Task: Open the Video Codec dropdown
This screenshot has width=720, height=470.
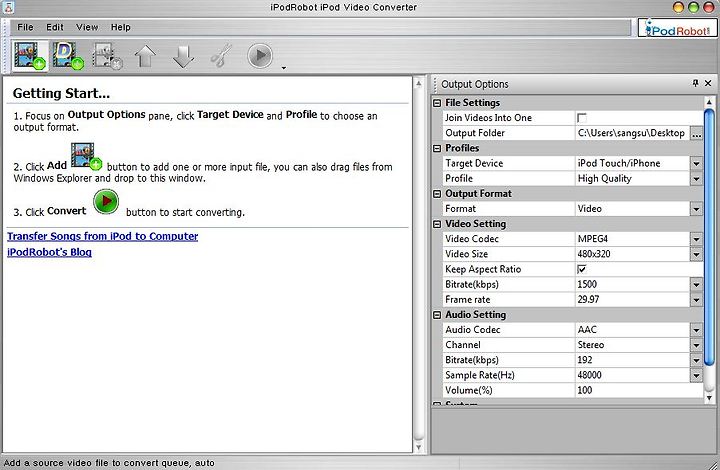Action: tap(697, 239)
